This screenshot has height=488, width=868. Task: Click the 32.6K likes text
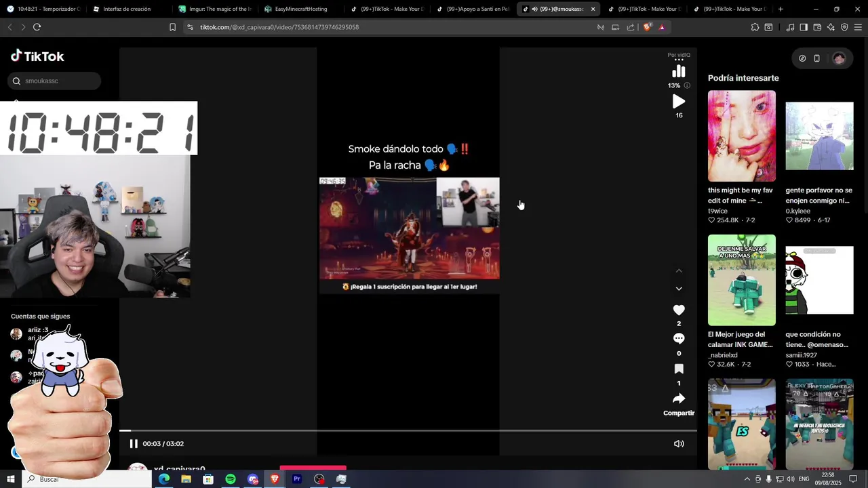tap(726, 364)
